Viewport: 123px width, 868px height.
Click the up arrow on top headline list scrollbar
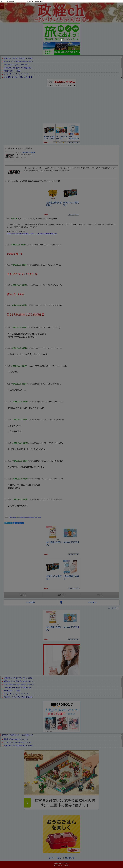pos(121,57)
